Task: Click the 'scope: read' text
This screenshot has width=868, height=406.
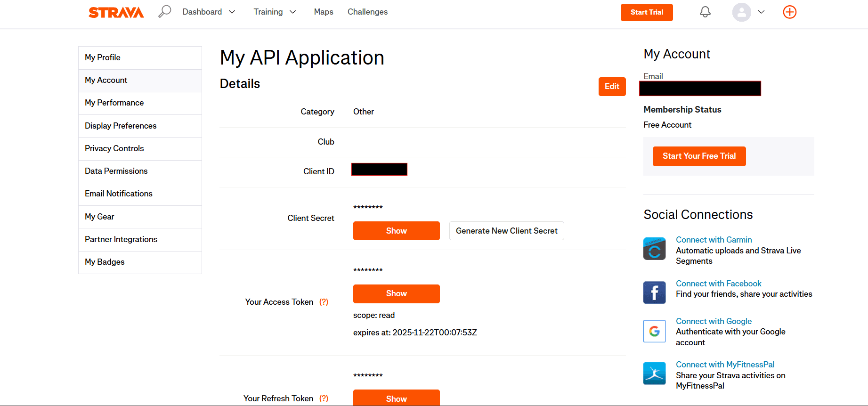Action: [374, 315]
